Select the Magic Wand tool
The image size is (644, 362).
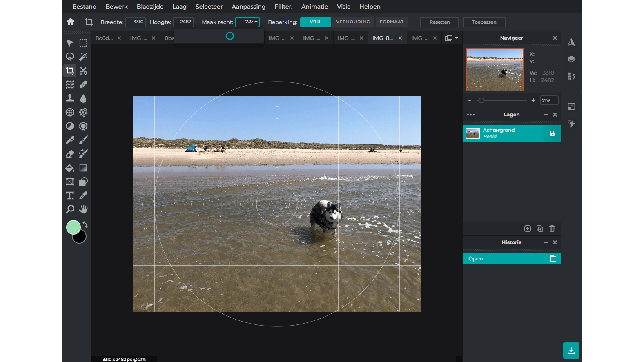coord(83,57)
